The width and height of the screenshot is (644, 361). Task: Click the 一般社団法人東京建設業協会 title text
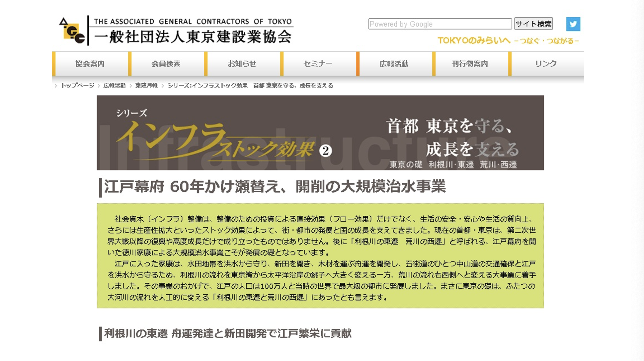tap(193, 36)
